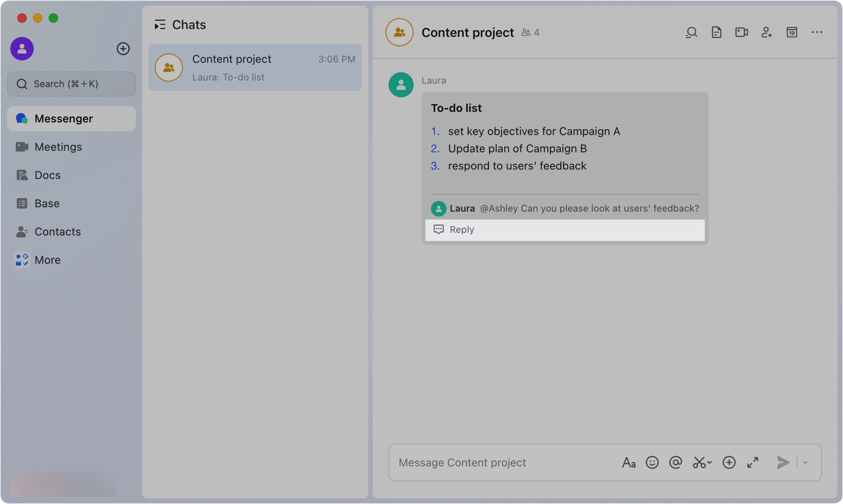This screenshot has height=504, width=843.
Task: Open the emoji picker in the composer
Action: [652, 462]
